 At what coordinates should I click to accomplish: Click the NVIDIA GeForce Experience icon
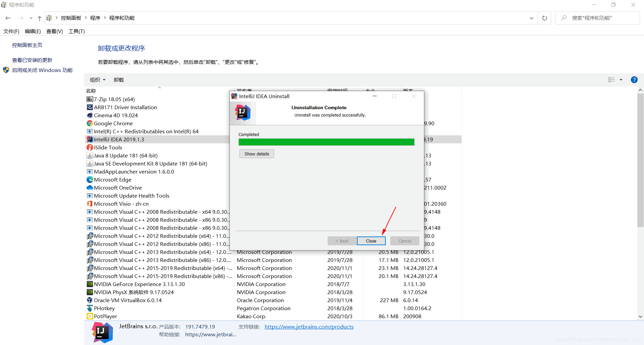point(90,284)
